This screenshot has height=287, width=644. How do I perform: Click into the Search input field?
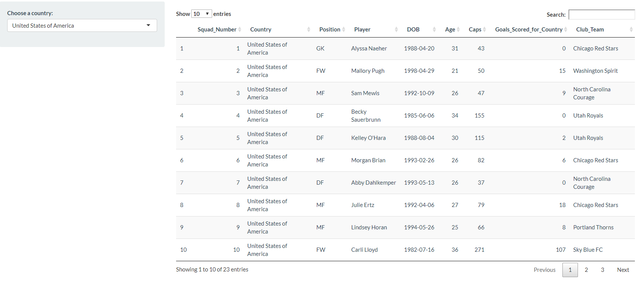point(601,15)
